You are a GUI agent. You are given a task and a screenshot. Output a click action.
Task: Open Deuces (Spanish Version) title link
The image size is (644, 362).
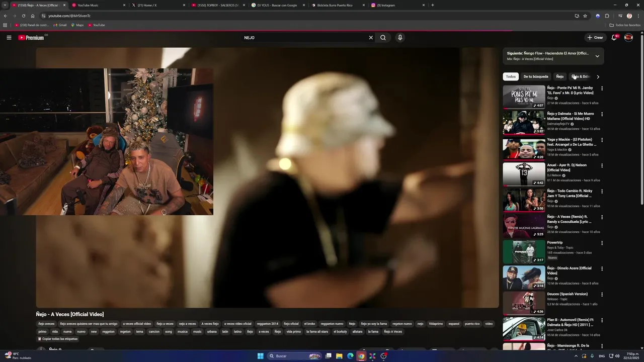click(x=567, y=294)
